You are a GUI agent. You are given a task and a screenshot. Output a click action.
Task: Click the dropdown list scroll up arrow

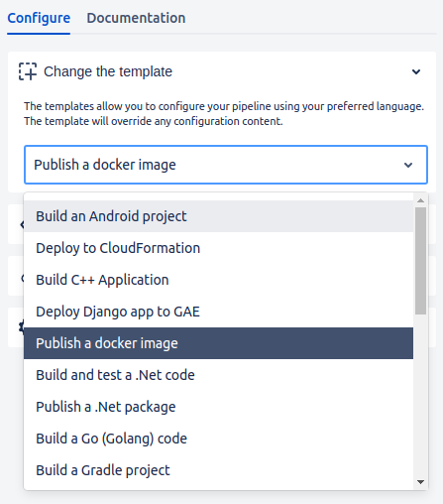point(420,200)
